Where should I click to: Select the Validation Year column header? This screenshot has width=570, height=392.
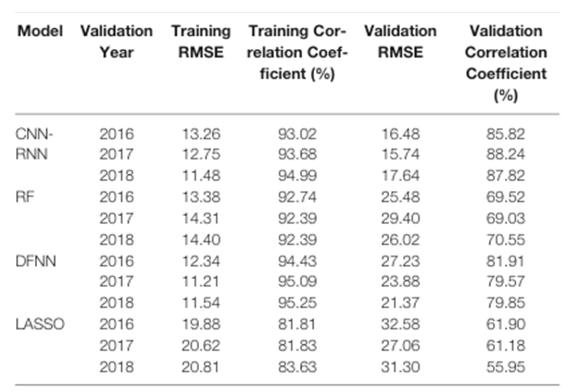(x=117, y=42)
